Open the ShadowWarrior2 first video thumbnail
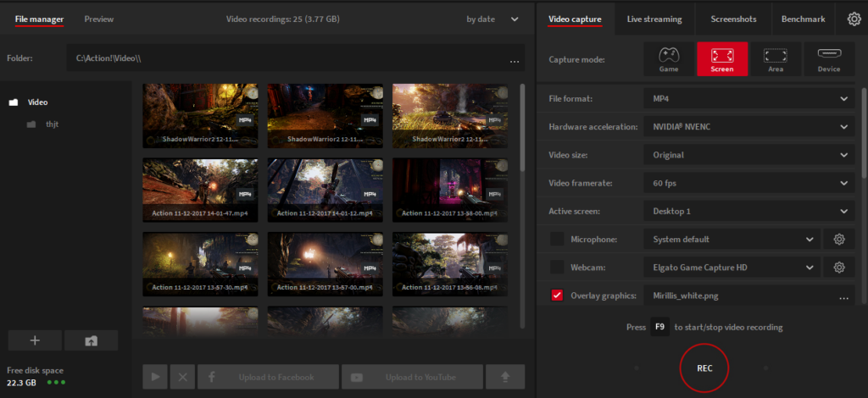868x398 pixels. tap(200, 115)
